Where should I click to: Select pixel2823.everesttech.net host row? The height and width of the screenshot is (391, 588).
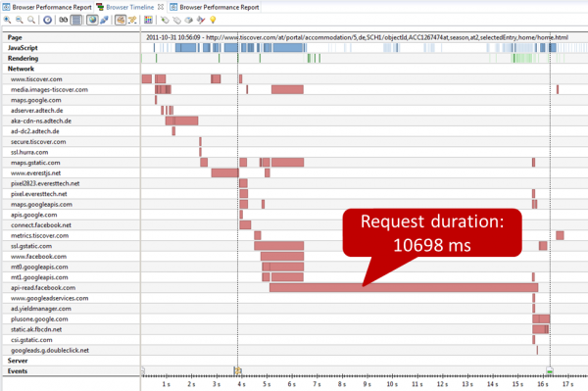pyautogui.click(x=72, y=183)
